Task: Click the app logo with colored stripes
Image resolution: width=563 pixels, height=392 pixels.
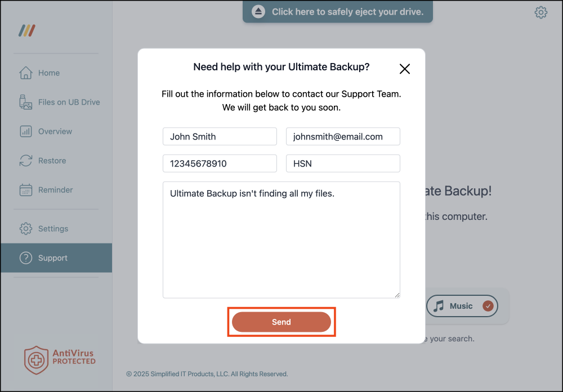Action: pyautogui.click(x=27, y=30)
